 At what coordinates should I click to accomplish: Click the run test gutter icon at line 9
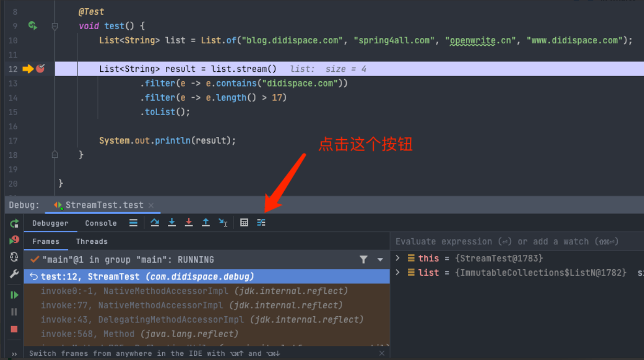(32, 26)
